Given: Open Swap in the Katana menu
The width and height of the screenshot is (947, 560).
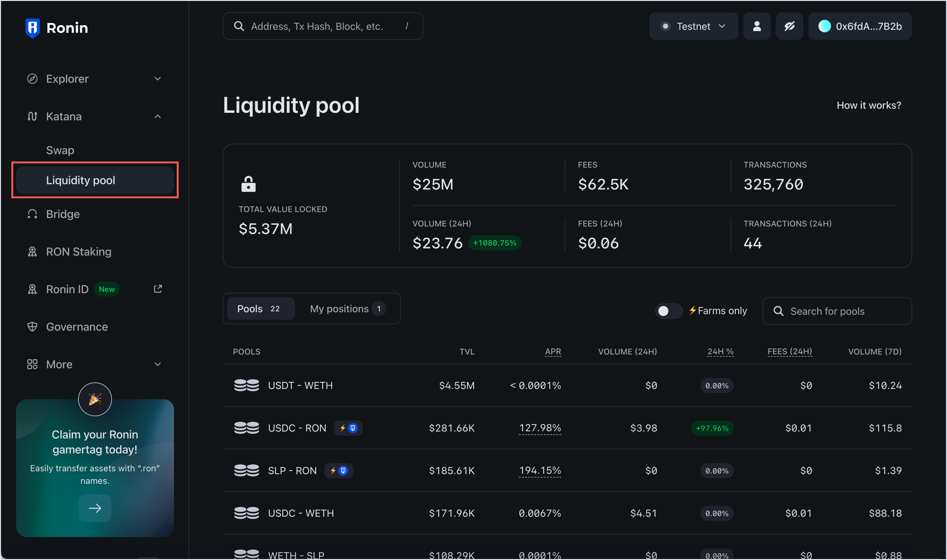Looking at the screenshot, I should pyautogui.click(x=60, y=150).
